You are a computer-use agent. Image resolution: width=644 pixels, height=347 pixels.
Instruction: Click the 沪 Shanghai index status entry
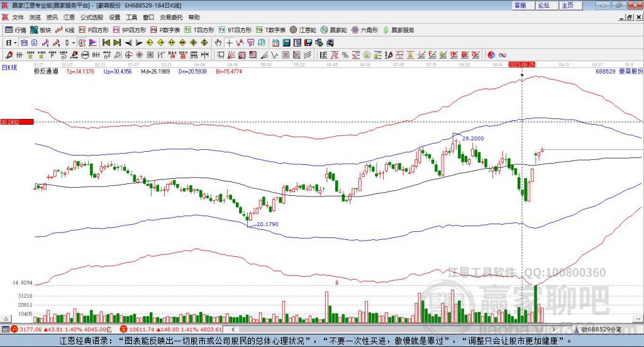61,329
